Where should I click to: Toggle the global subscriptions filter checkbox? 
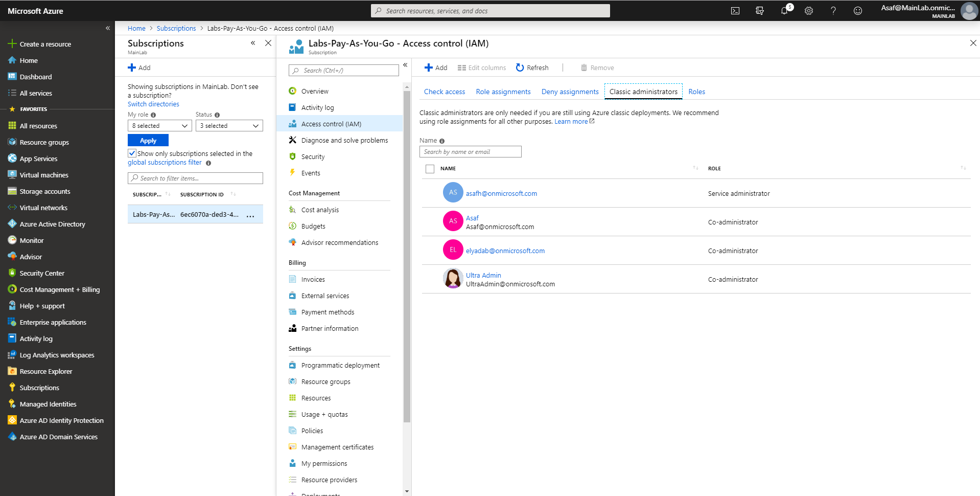click(x=132, y=153)
